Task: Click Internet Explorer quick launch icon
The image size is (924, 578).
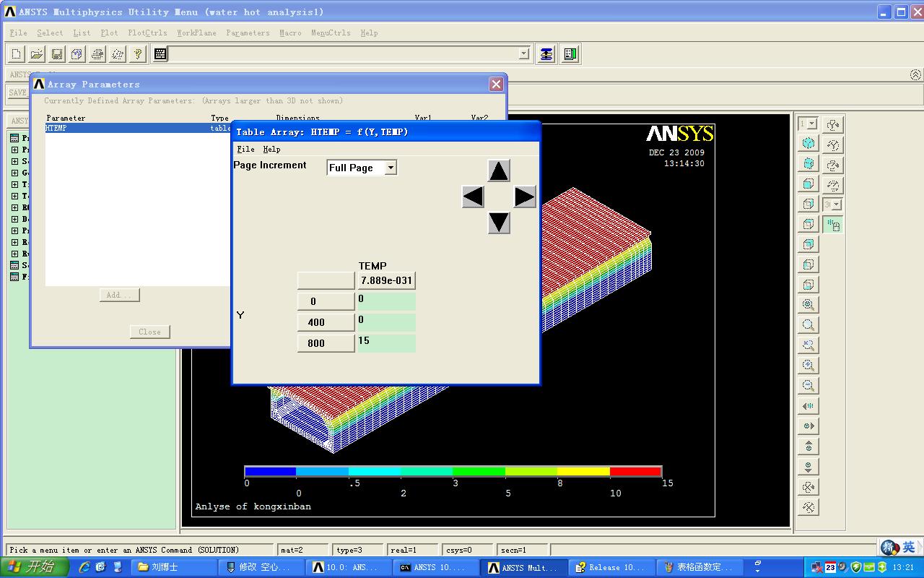Action: pyautogui.click(x=84, y=567)
